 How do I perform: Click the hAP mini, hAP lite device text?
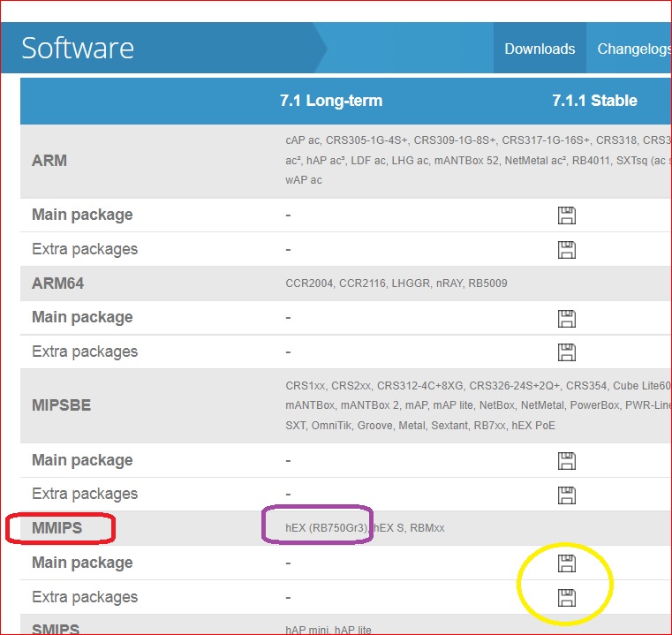(x=328, y=630)
